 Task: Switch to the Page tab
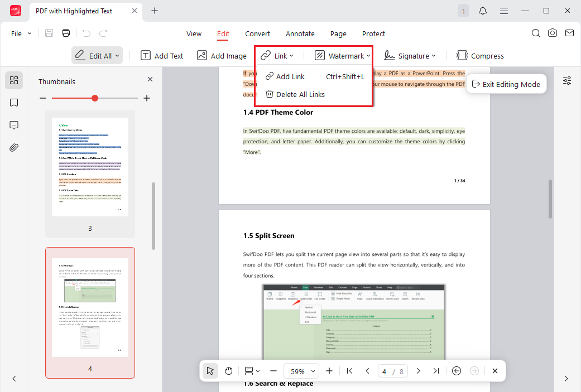(x=338, y=33)
